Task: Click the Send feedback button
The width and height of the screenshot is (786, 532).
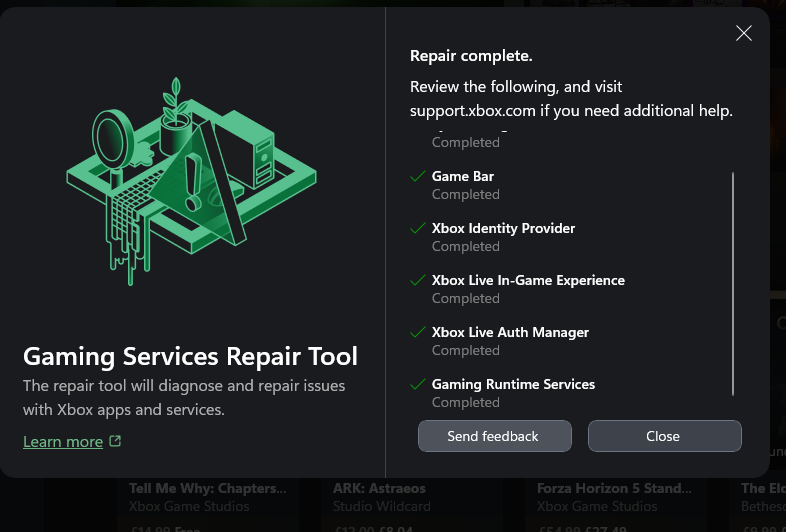Action: 494,436
